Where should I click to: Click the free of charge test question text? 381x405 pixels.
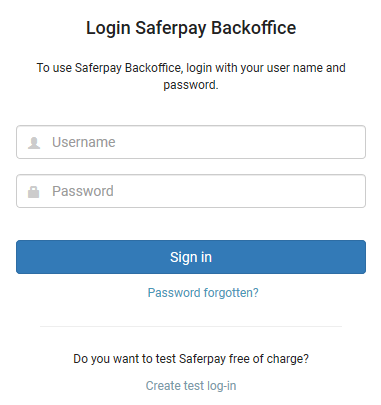point(191,359)
